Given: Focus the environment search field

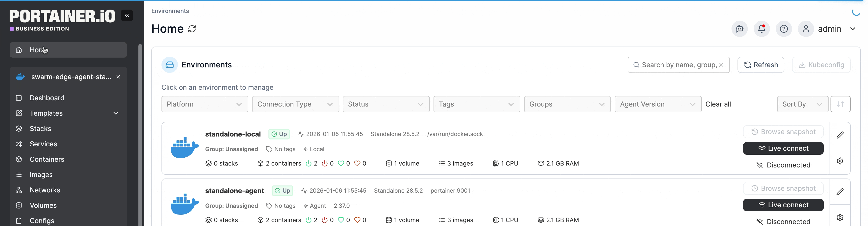Looking at the screenshot, I should (678, 65).
